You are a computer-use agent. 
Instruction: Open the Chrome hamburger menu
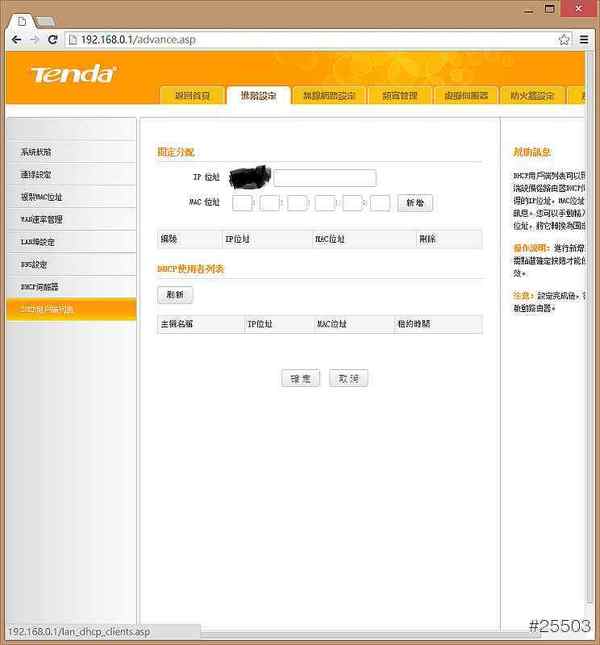(x=584, y=40)
